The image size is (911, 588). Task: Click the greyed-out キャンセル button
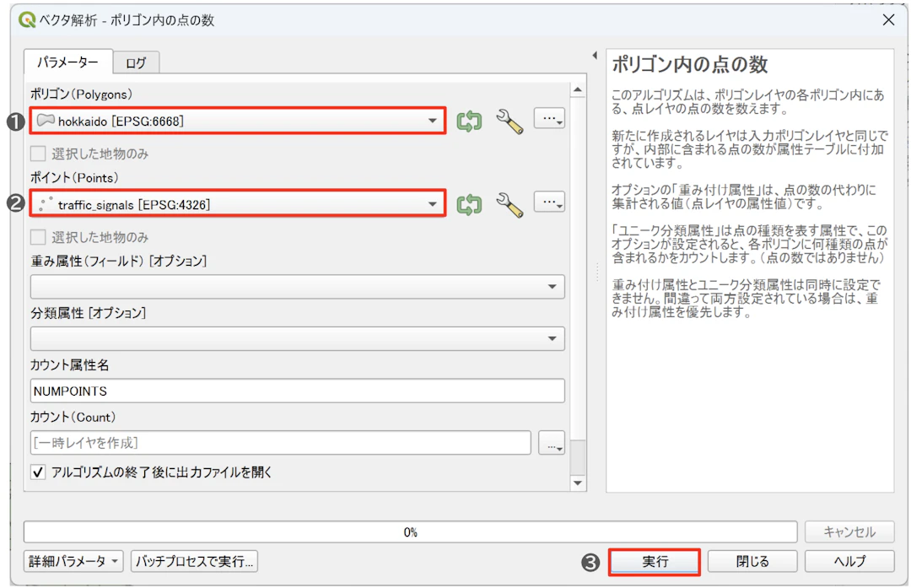pos(849,531)
